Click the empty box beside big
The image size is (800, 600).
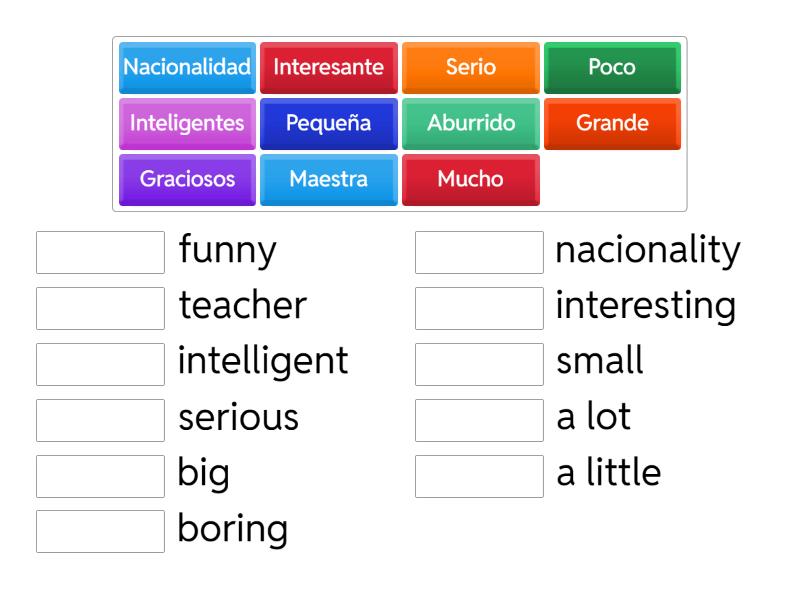(100, 475)
